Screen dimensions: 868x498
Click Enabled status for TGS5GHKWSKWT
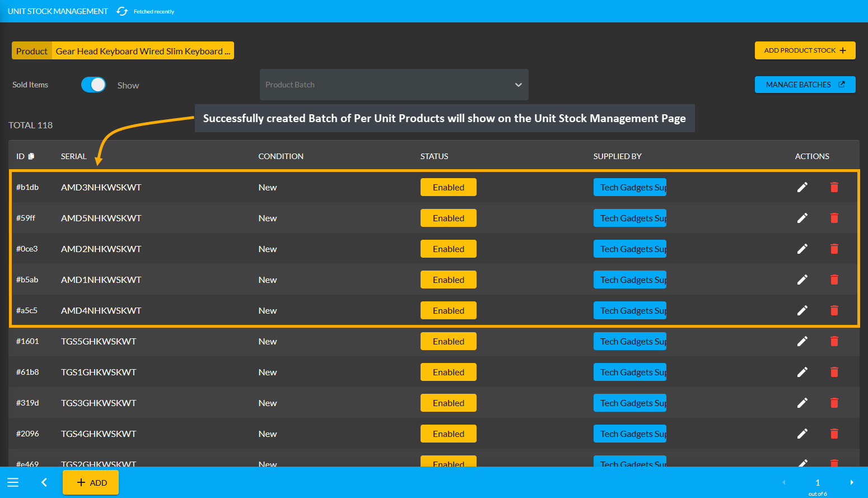point(449,341)
